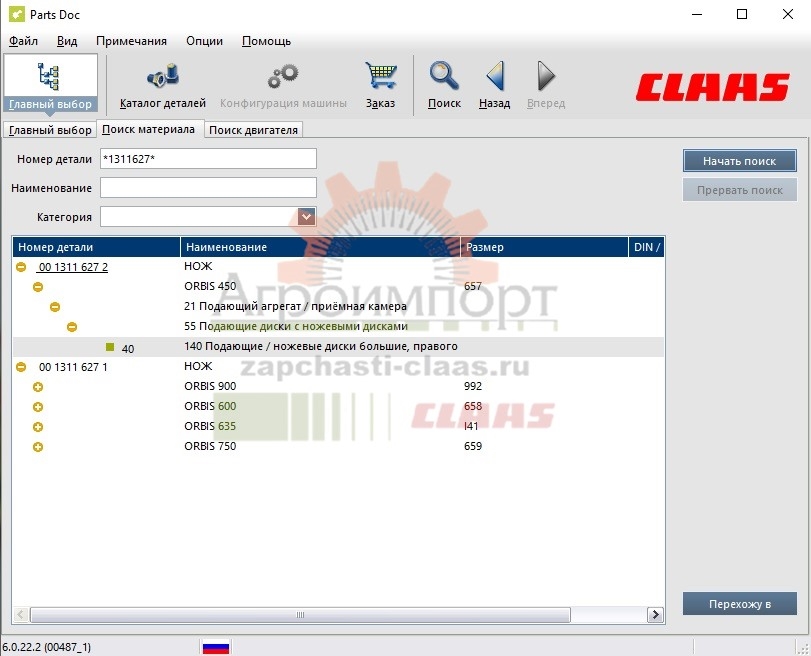This screenshot has height=656, width=811.
Task: Select the 00 1311 627 1 part number
Action: [73, 367]
